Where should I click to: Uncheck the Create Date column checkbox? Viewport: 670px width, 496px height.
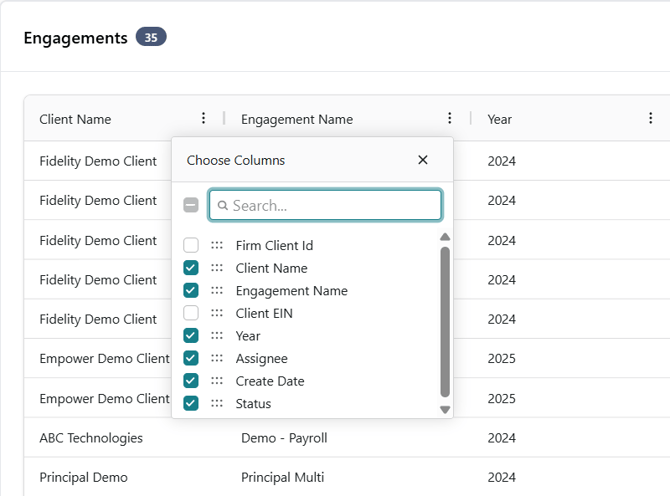tap(191, 381)
